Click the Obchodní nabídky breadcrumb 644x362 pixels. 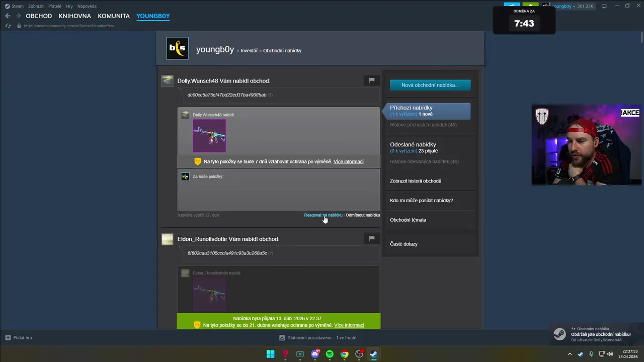point(282,50)
